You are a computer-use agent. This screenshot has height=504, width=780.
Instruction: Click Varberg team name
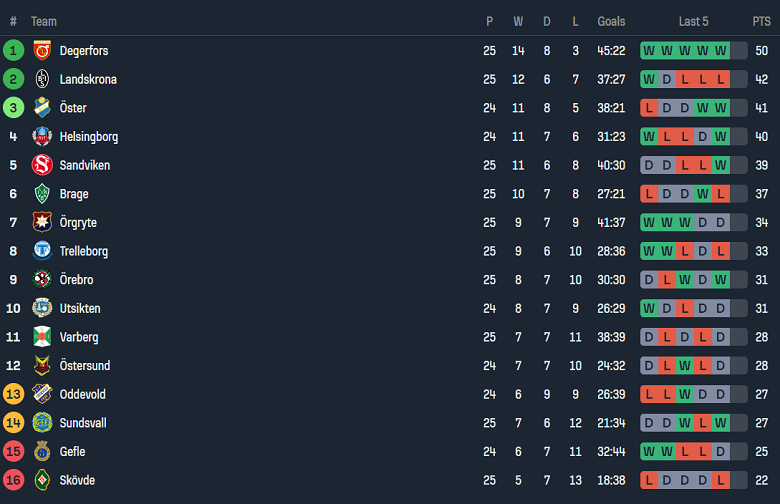(x=79, y=337)
